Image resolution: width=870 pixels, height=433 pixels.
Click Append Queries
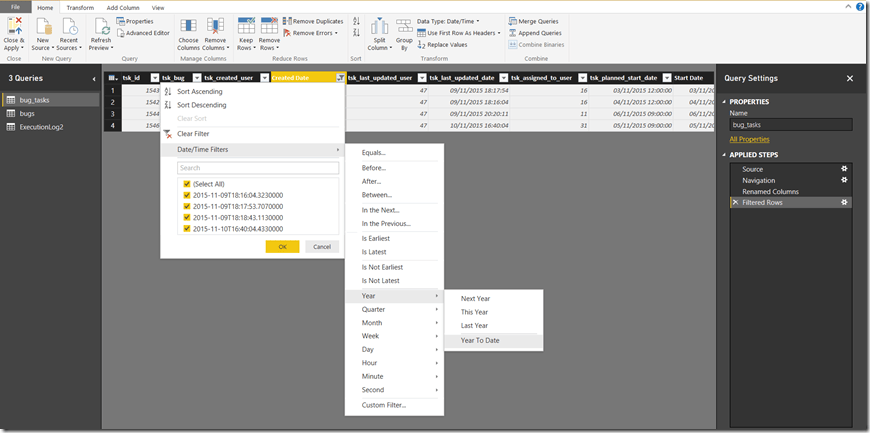(x=535, y=33)
